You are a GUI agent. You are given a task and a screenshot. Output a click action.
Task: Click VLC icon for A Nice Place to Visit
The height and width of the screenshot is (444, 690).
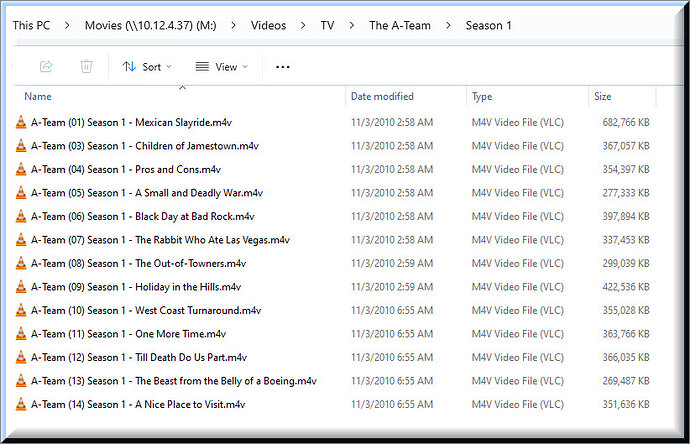click(x=21, y=404)
